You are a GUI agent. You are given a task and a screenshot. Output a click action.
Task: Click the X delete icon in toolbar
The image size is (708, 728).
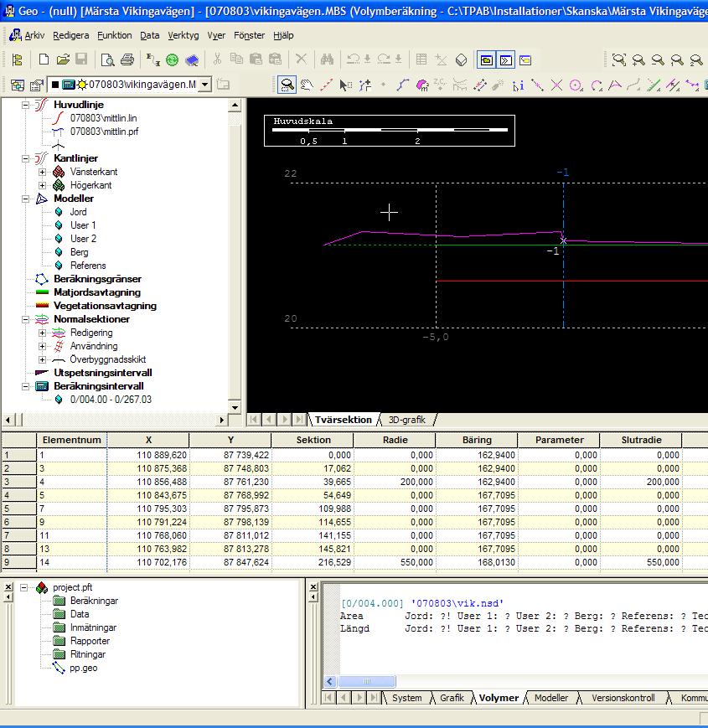coord(302,59)
